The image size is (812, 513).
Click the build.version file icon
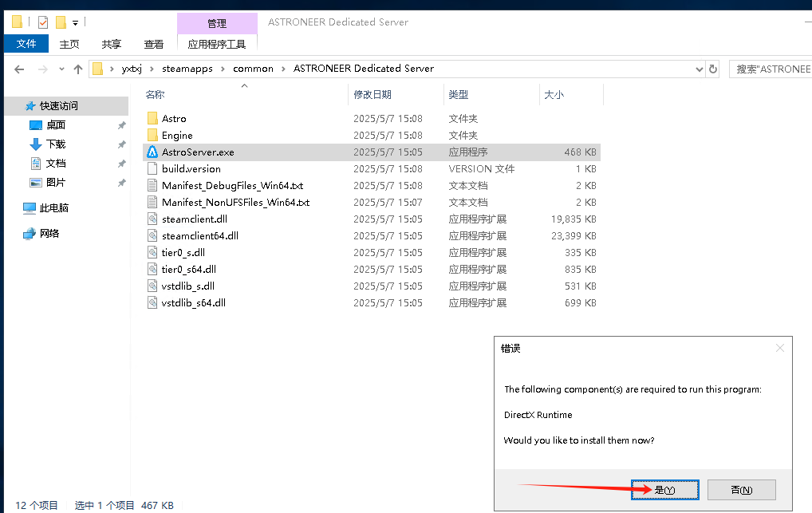tap(152, 168)
